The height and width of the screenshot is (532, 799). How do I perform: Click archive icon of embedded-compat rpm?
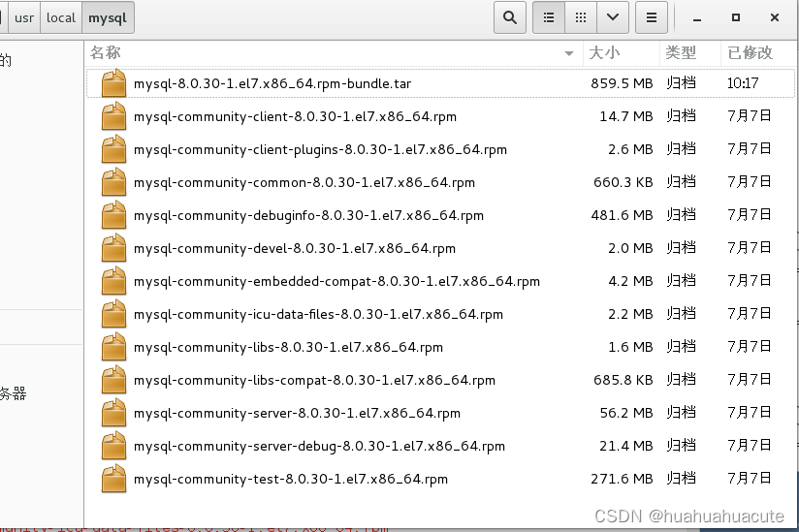click(x=113, y=281)
